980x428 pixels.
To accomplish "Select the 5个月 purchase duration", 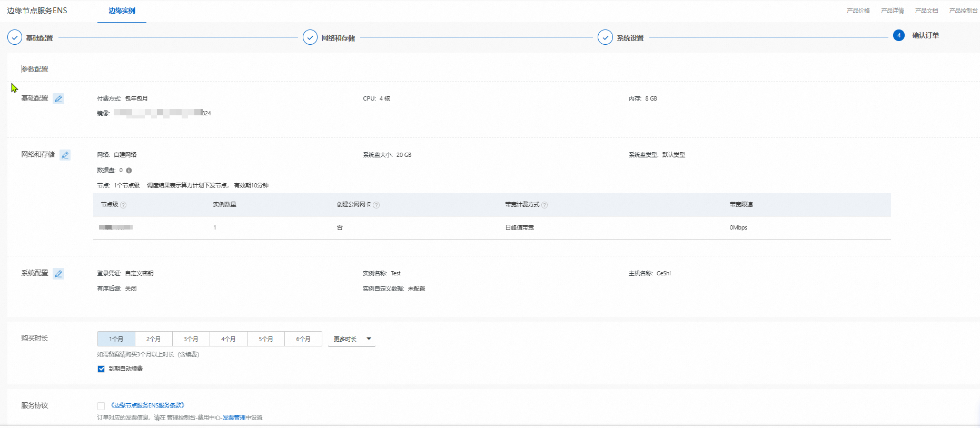I will [266, 339].
